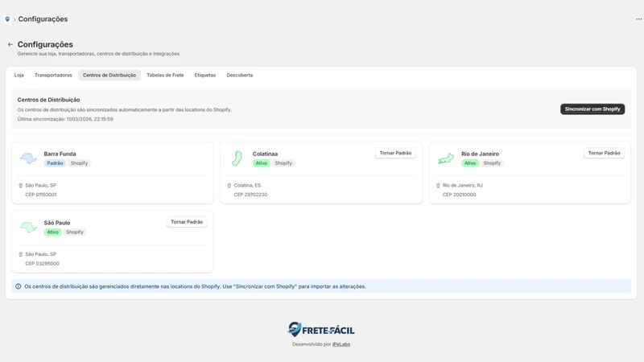
Task: Click the Shopify badge on Colatinaa
Action: pyautogui.click(x=283, y=163)
